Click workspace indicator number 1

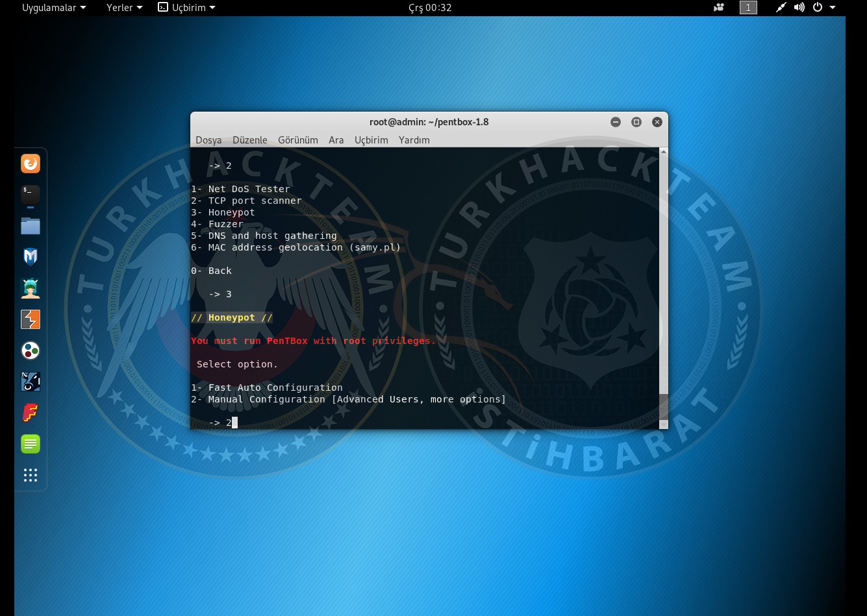tap(748, 8)
